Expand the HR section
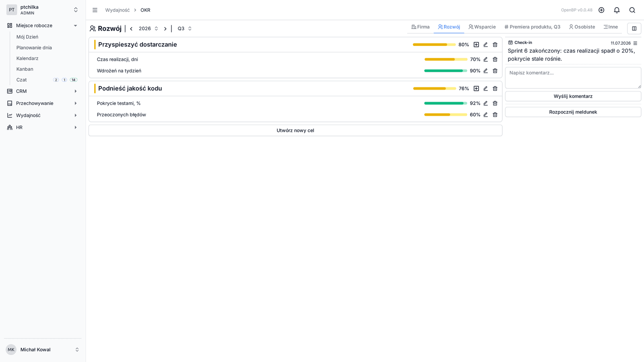Image resolution: width=644 pixels, height=362 pixels. [42, 128]
